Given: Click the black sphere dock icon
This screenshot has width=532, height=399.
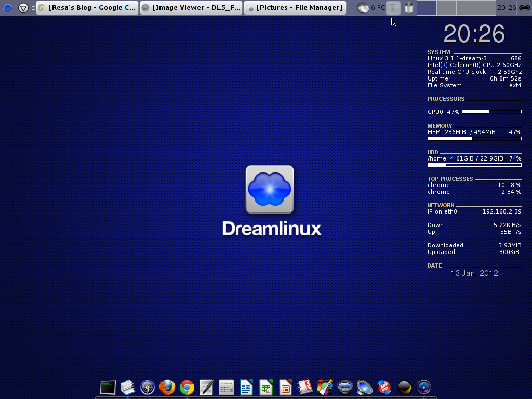Looking at the screenshot, I should click(404, 388).
